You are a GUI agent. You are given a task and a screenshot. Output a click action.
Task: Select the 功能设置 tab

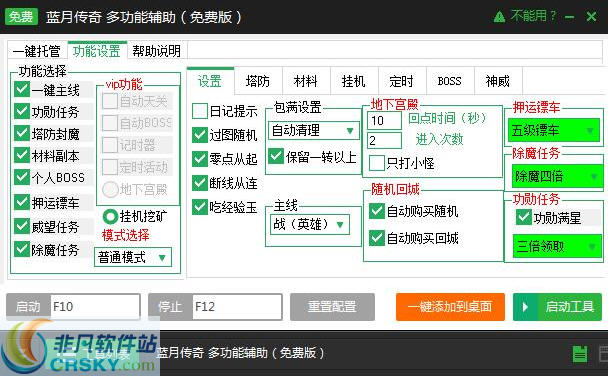point(97,51)
